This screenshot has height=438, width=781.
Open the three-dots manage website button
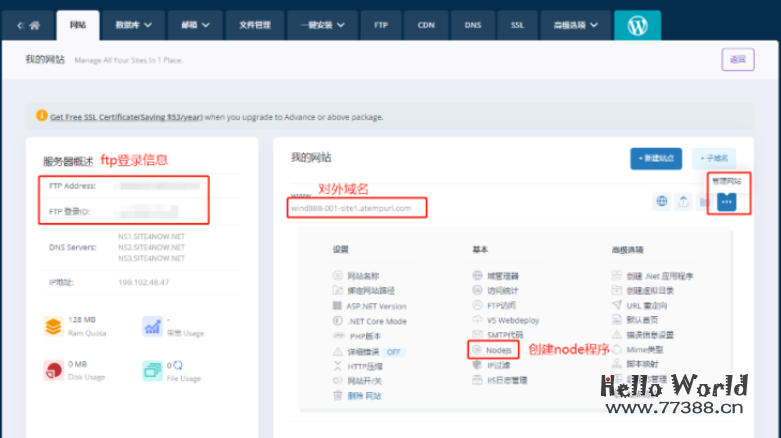(x=726, y=202)
